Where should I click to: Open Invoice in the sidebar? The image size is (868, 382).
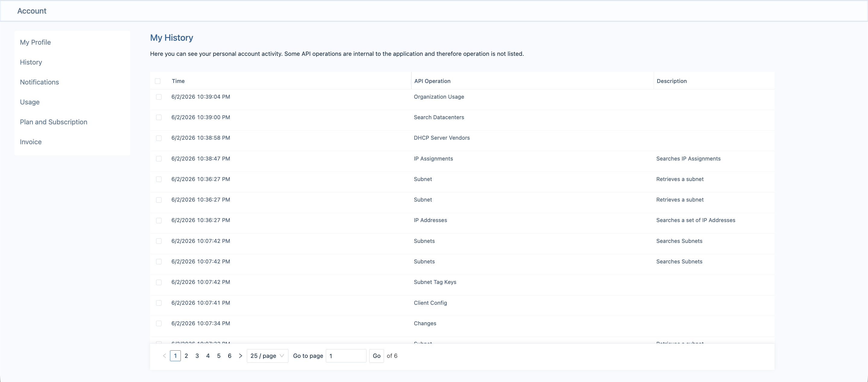pyautogui.click(x=31, y=142)
